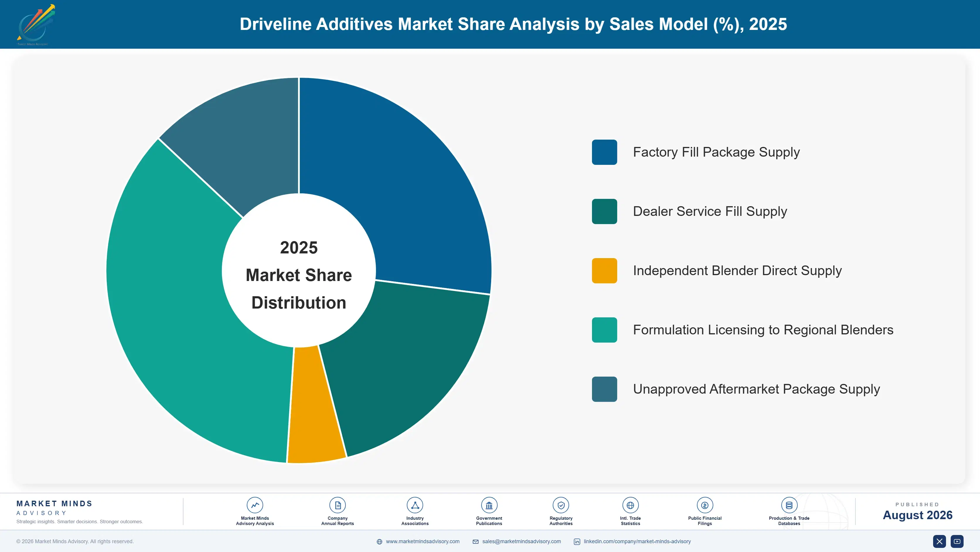Click the 'August 2026' published date

918,515
